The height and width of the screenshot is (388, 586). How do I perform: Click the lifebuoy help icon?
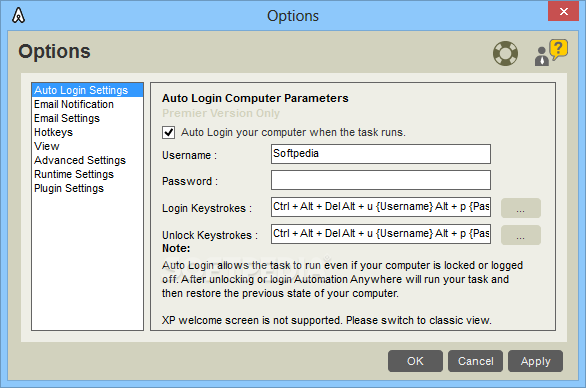click(x=505, y=53)
